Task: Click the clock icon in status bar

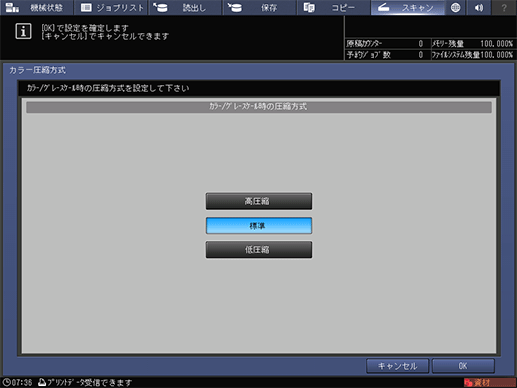Action: click(x=6, y=382)
